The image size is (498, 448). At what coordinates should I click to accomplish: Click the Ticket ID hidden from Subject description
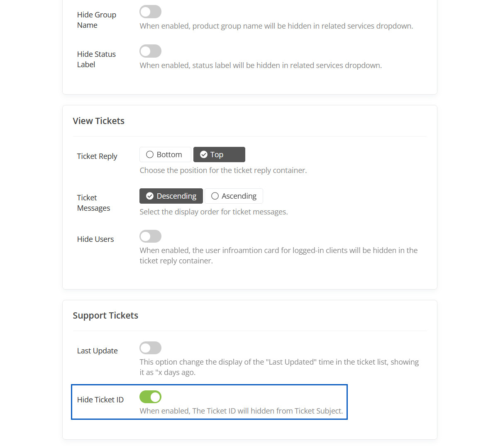[x=241, y=411]
